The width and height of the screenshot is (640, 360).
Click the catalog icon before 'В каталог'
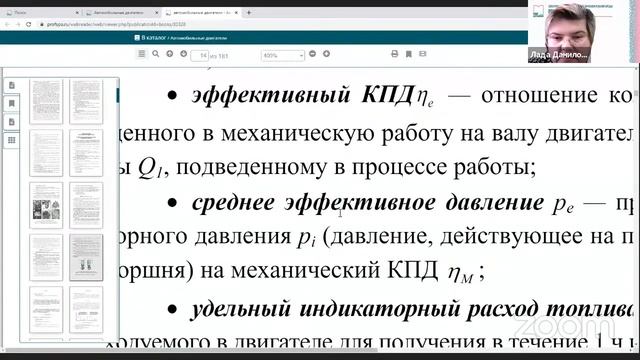pyautogui.click(x=137, y=38)
